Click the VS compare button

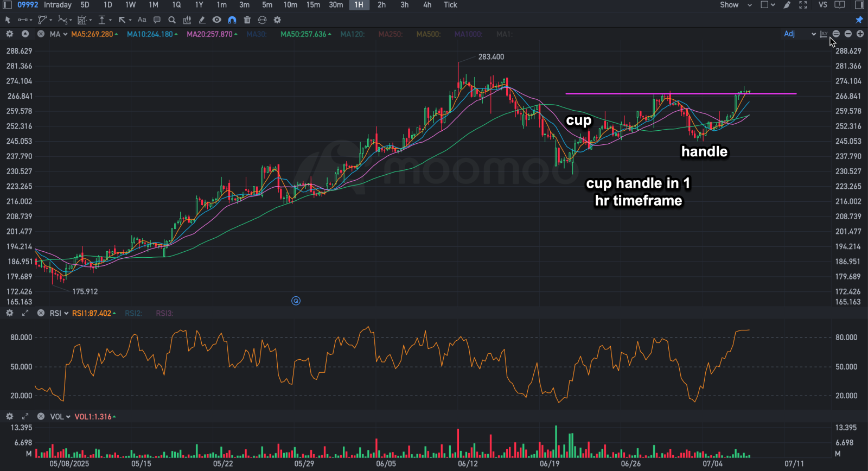tap(823, 5)
